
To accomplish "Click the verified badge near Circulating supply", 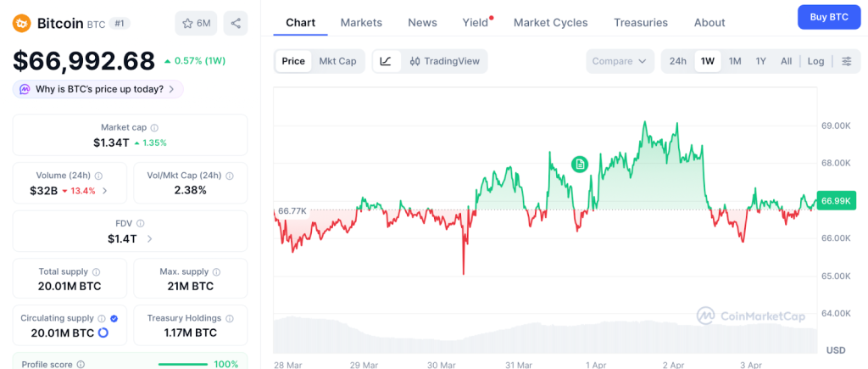I will tap(114, 318).
